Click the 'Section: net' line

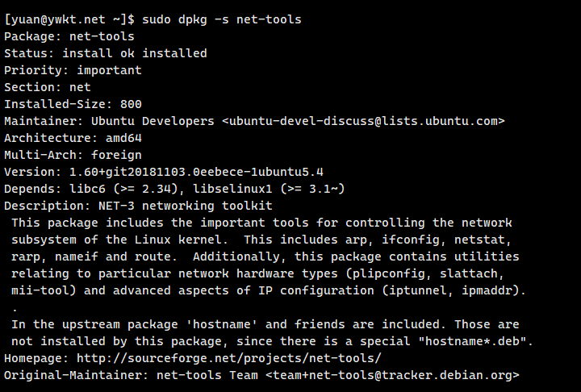(x=48, y=87)
